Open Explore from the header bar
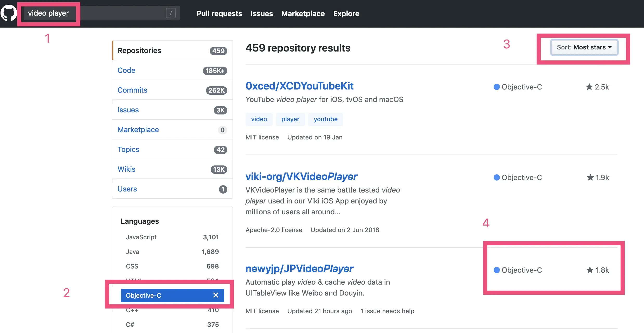 click(x=346, y=14)
